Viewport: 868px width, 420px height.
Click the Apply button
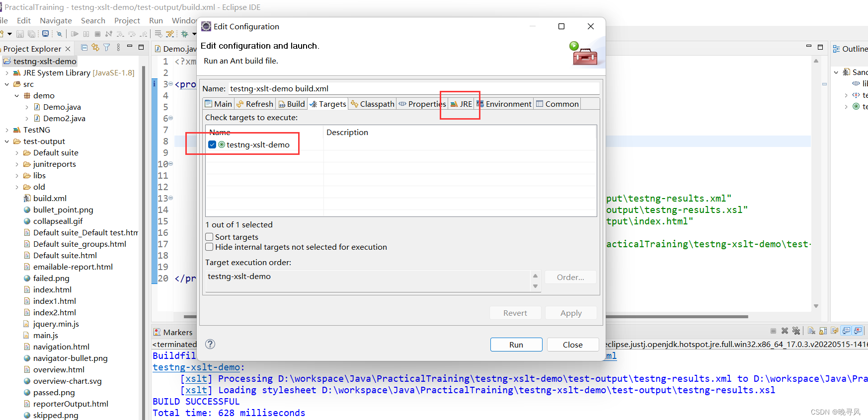click(571, 313)
